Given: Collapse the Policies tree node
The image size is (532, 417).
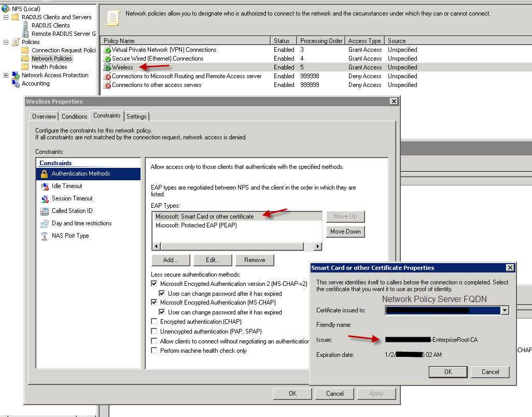Looking at the screenshot, I should point(6,42).
